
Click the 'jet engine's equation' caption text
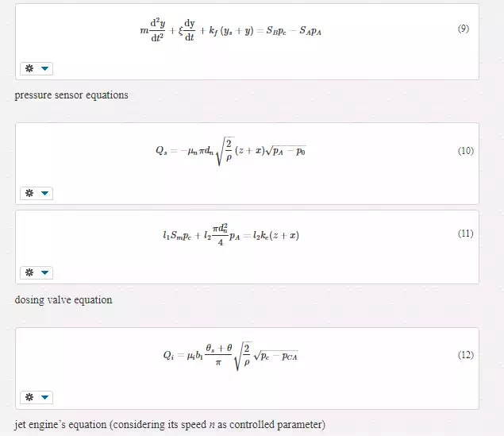click(x=60, y=425)
